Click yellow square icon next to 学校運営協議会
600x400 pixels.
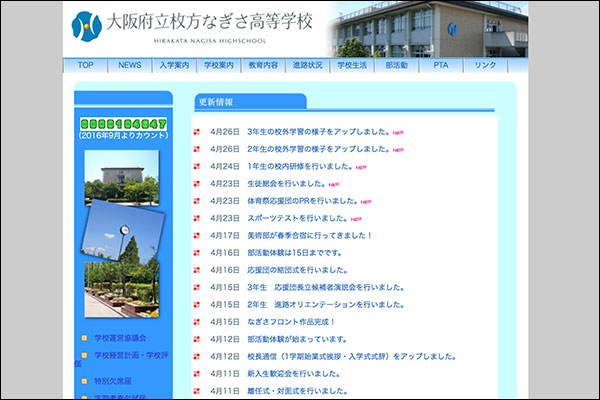click(85, 338)
